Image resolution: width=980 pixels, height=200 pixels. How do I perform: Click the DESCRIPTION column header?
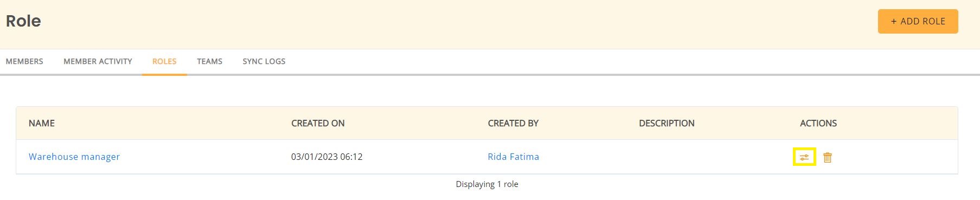click(x=667, y=123)
